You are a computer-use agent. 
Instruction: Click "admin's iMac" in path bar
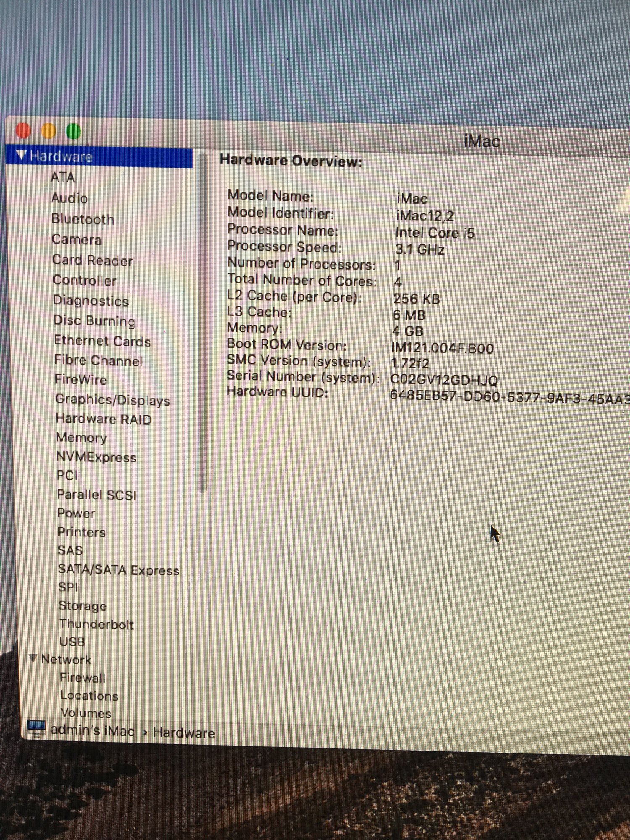(93, 731)
